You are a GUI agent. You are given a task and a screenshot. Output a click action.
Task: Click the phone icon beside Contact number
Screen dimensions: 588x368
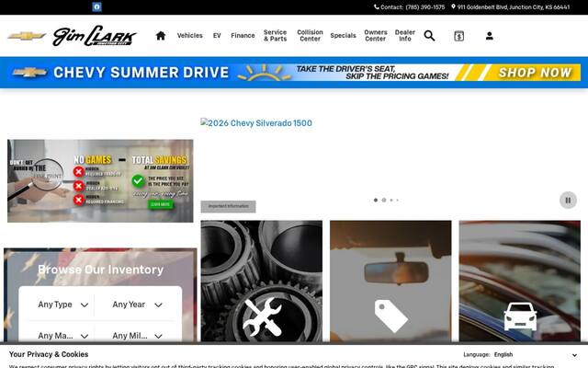coord(376,6)
